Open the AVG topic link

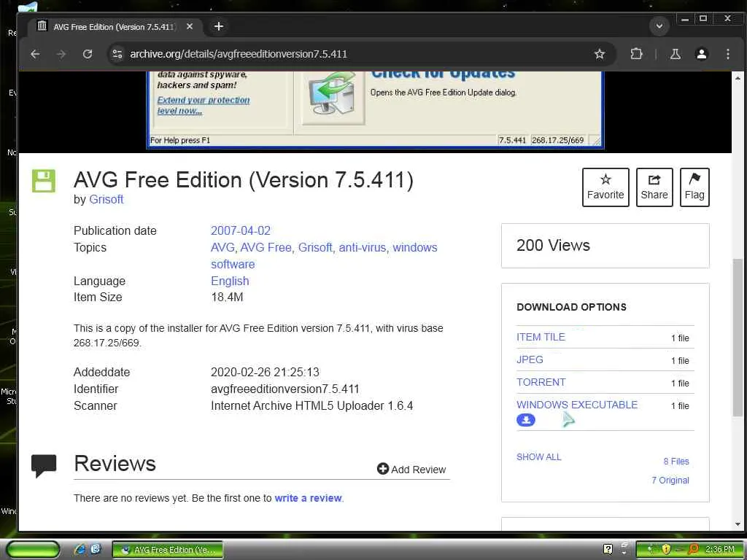(223, 248)
